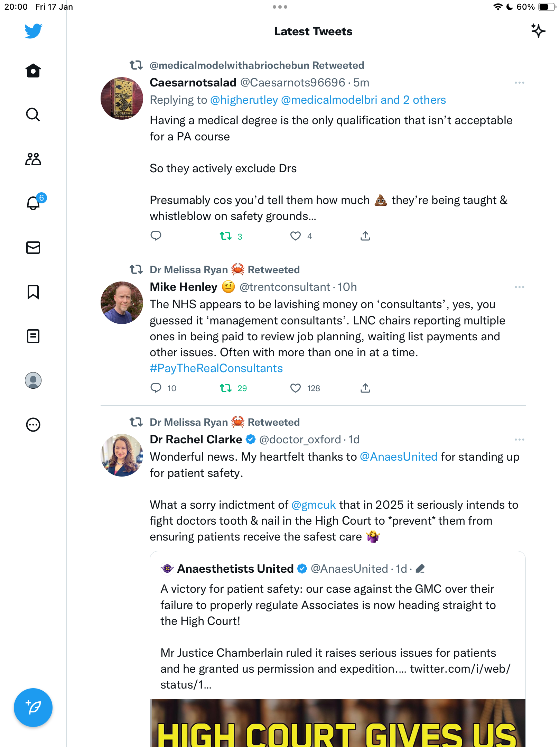Open the Home timeline icon
Viewport: 560px width, 747px height.
(33, 71)
